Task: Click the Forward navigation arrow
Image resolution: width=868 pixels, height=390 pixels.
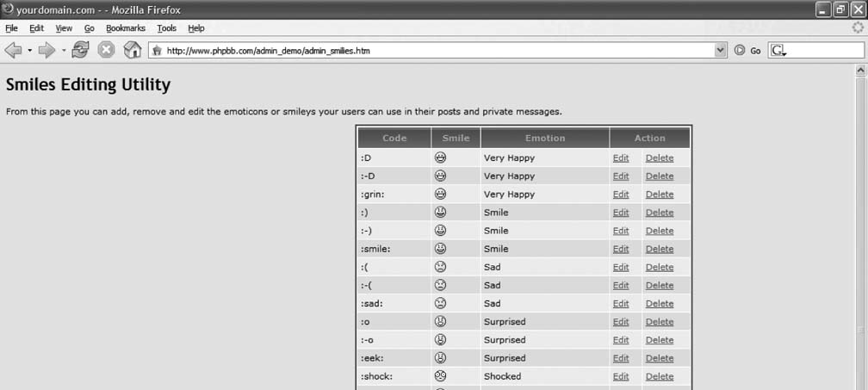Action: click(46, 51)
